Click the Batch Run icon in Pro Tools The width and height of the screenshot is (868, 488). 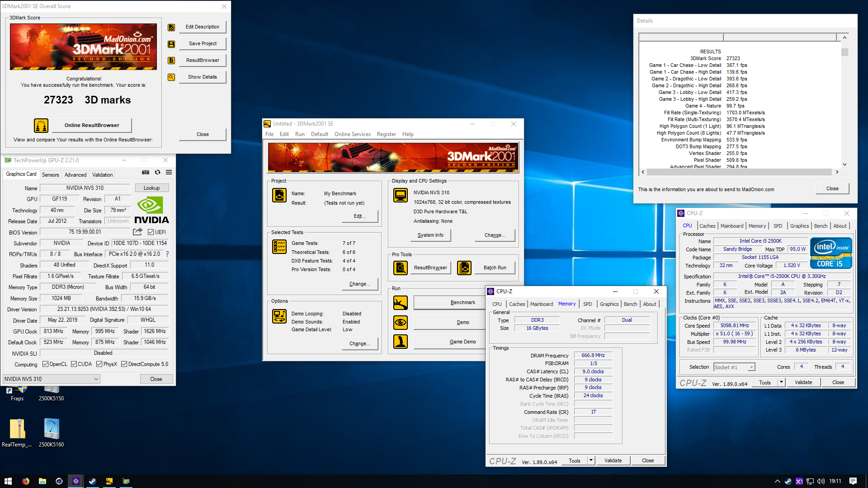click(x=464, y=268)
